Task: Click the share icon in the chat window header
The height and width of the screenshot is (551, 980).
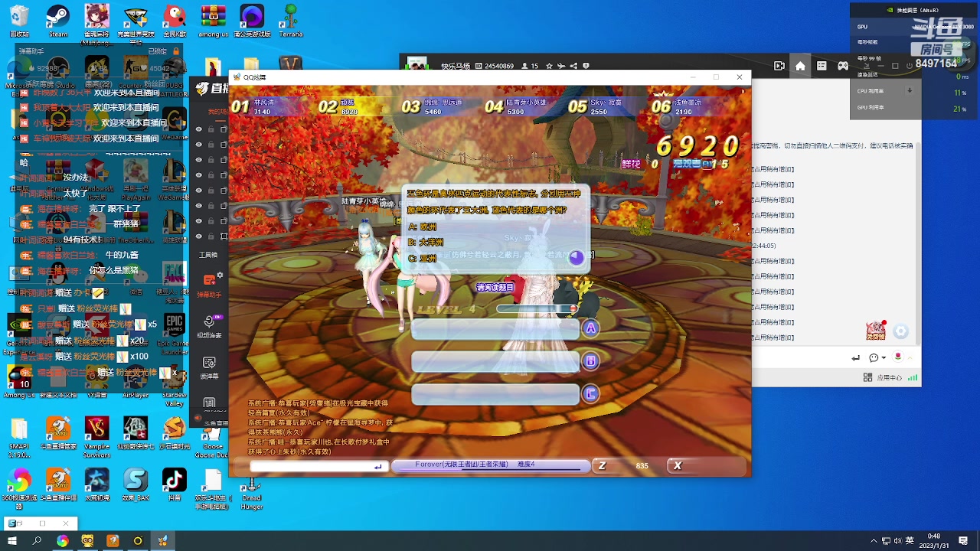Action: coord(573,66)
